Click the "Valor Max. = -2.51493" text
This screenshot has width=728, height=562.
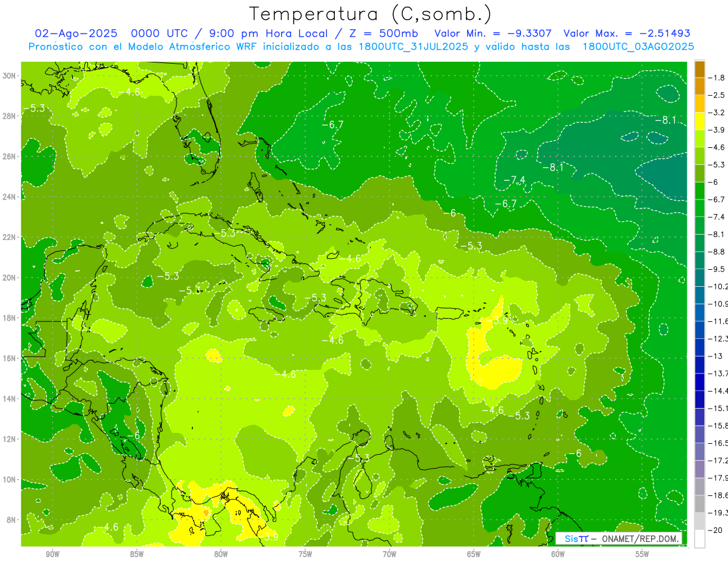627,33
